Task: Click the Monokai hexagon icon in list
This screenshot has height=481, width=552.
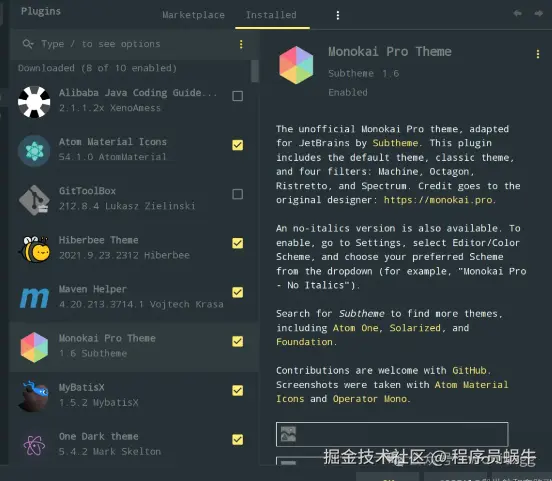Action: tap(34, 347)
